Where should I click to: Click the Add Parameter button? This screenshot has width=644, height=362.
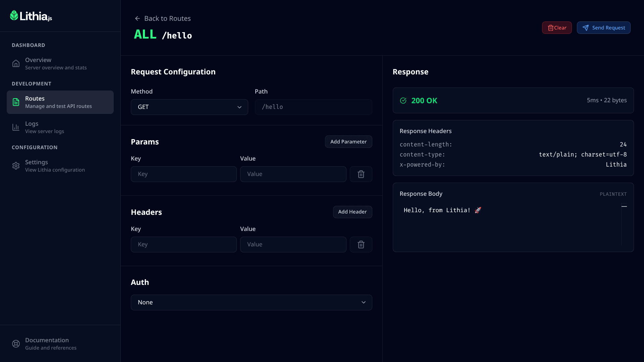coord(348,142)
